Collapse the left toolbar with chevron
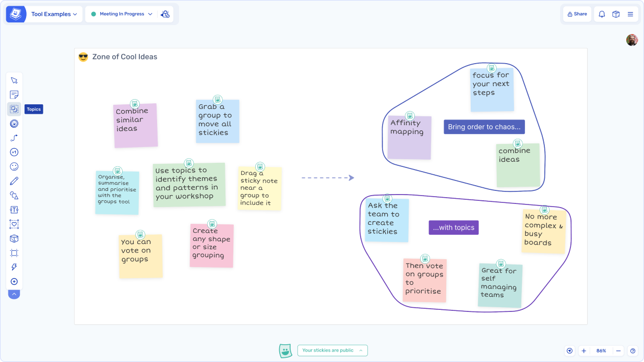This screenshot has height=362, width=644. [14, 294]
